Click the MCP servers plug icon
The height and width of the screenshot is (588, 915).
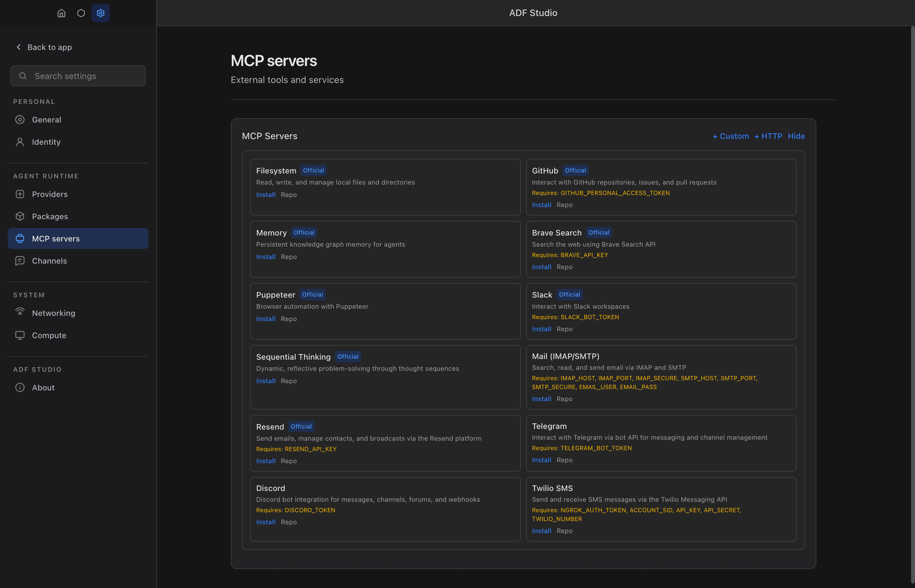point(20,238)
